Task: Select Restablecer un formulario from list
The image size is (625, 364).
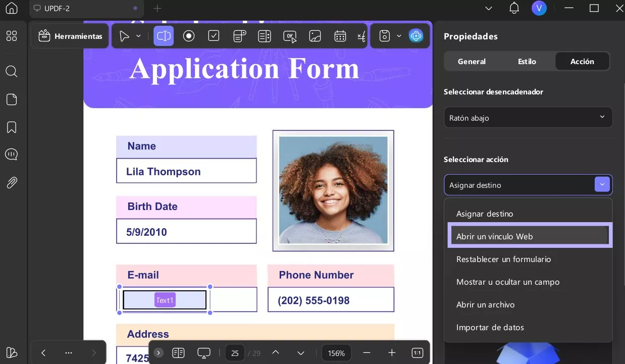Action: [503, 259]
